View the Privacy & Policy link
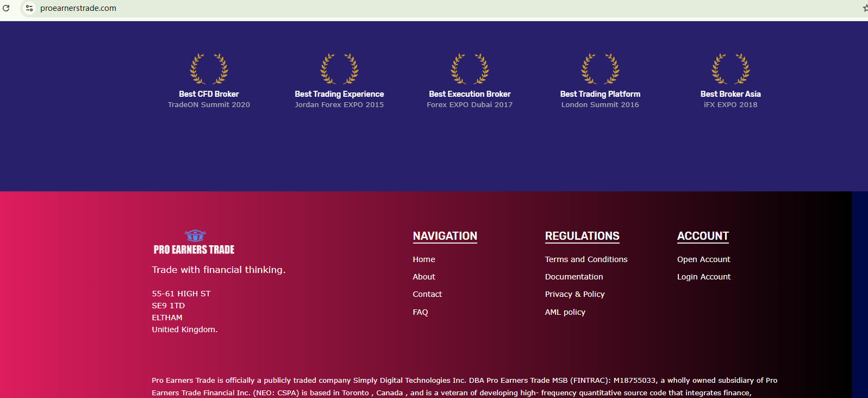868x398 pixels. point(574,294)
